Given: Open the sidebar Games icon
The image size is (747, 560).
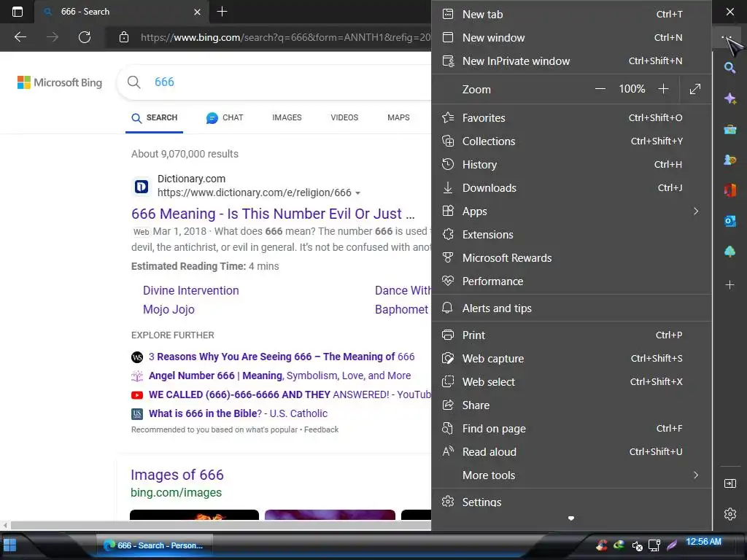Looking at the screenshot, I should pyautogui.click(x=729, y=160).
